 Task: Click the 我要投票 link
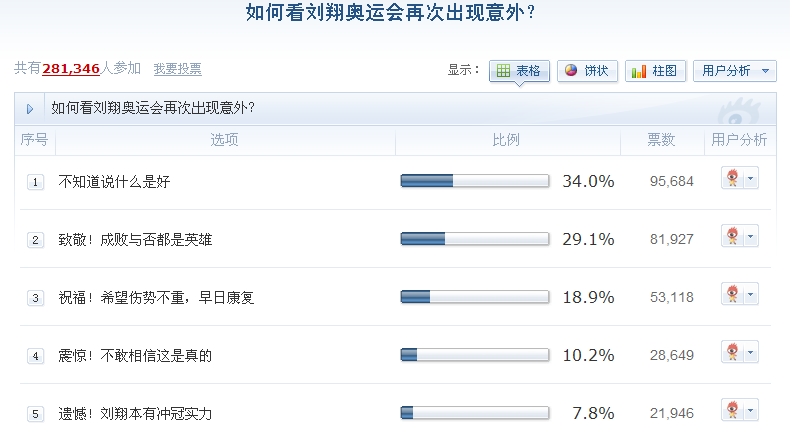(177, 69)
